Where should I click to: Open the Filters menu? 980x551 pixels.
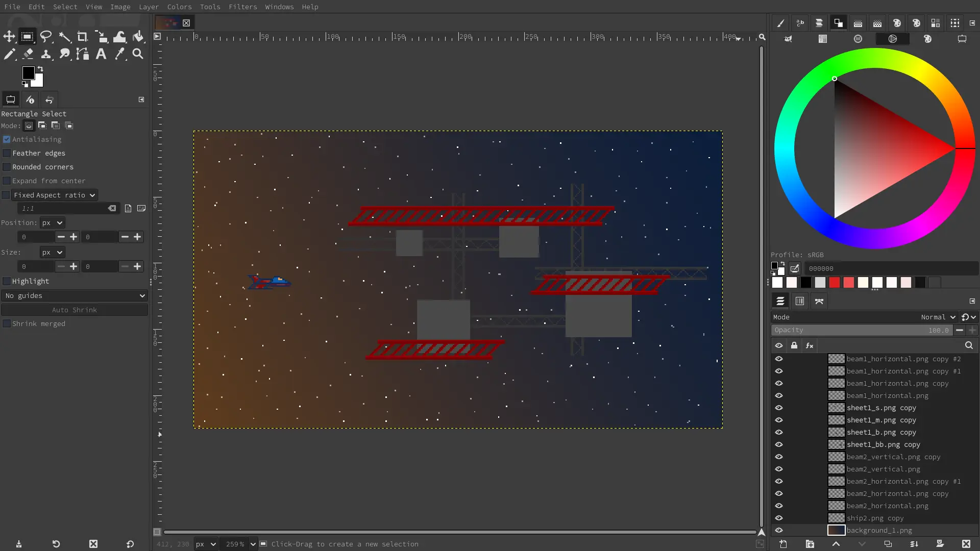coord(243,7)
